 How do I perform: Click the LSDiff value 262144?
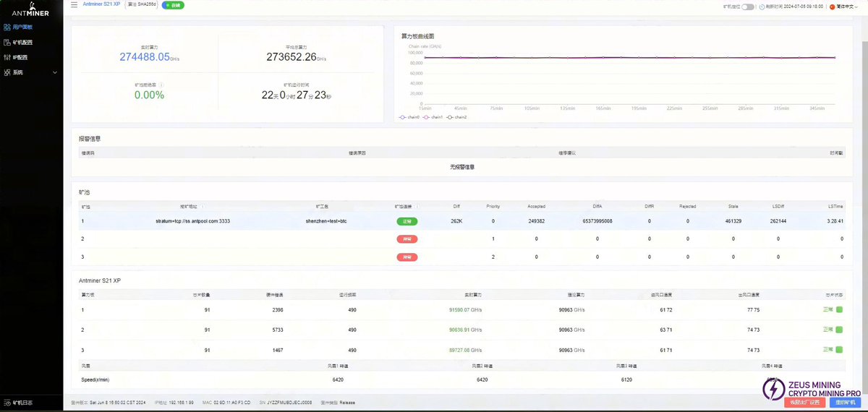[x=778, y=221]
